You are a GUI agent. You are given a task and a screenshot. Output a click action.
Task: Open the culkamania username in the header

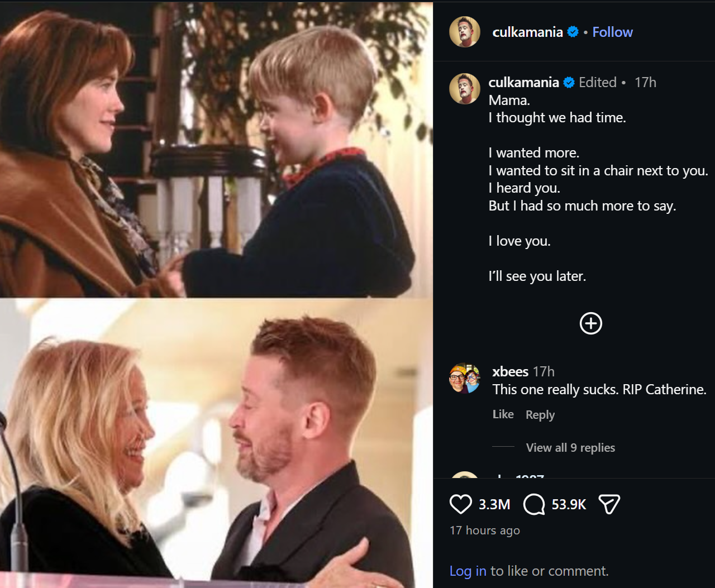(x=527, y=32)
